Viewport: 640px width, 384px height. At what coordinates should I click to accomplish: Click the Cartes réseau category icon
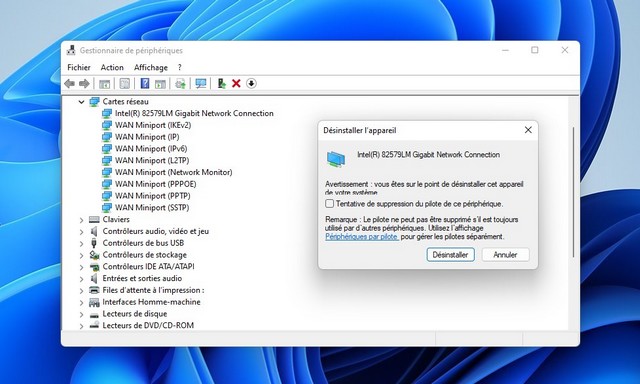point(94,102)
